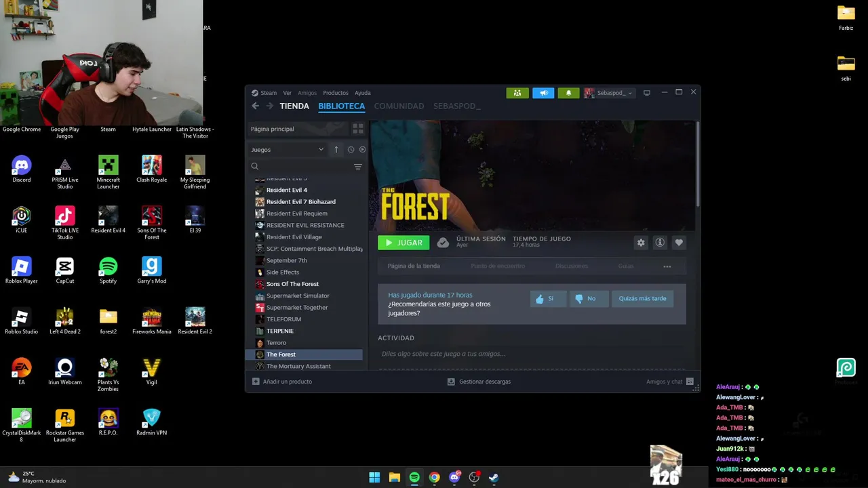Open the Ayuda menu
Screen dimensions: 868x488
[363, 93]
